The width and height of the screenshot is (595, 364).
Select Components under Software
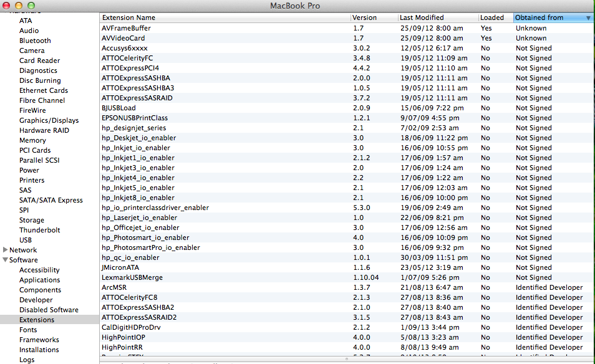[x=40, y=290]
